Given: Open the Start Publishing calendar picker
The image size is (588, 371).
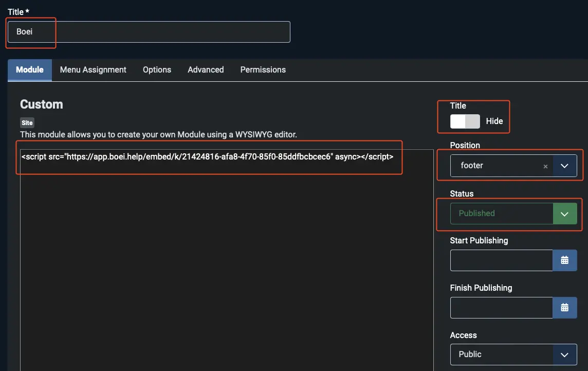Looking at the screenshot, I should 564,260.
